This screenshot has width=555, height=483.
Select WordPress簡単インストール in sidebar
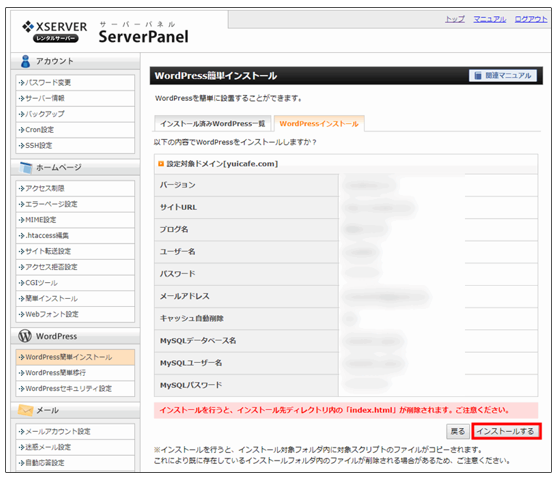tap(75, 357)
